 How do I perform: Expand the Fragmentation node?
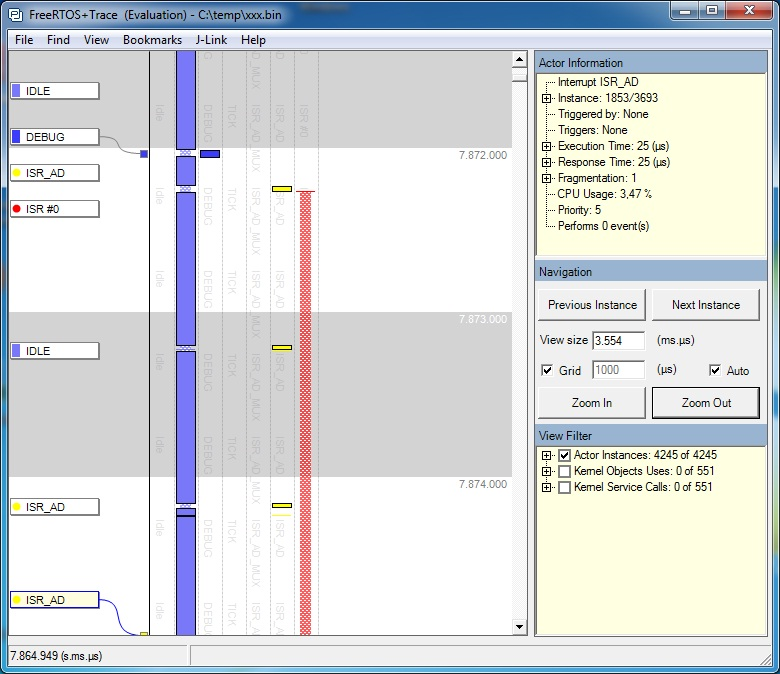point(546,178)
